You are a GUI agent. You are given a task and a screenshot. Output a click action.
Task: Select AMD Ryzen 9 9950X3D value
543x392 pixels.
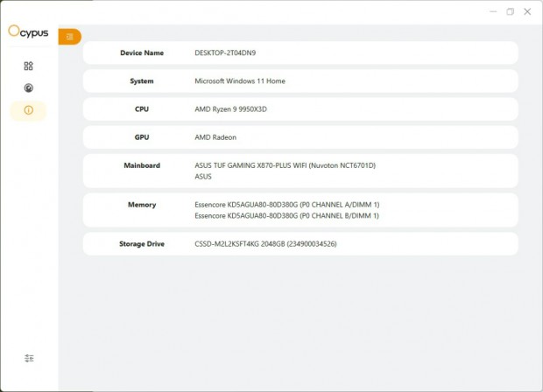pos(230,109)
